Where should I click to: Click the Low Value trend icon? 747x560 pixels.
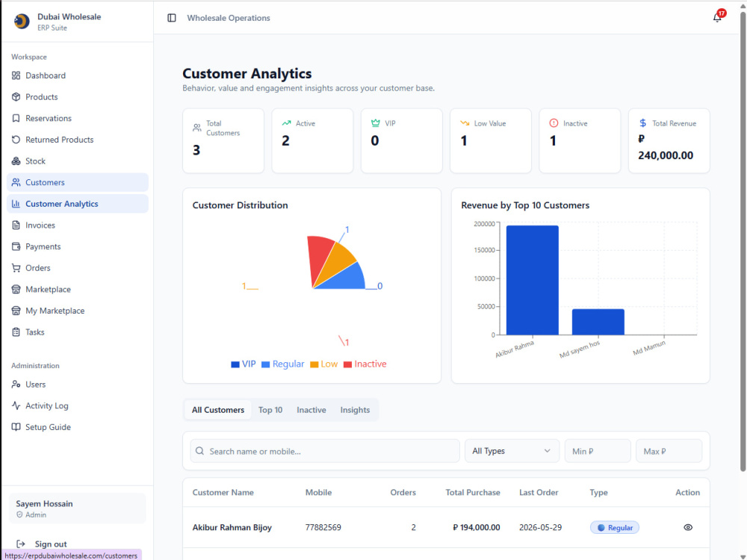465,123
